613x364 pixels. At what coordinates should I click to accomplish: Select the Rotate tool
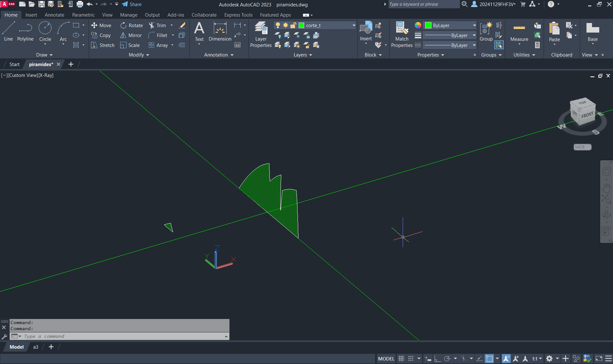coord(132,26)
